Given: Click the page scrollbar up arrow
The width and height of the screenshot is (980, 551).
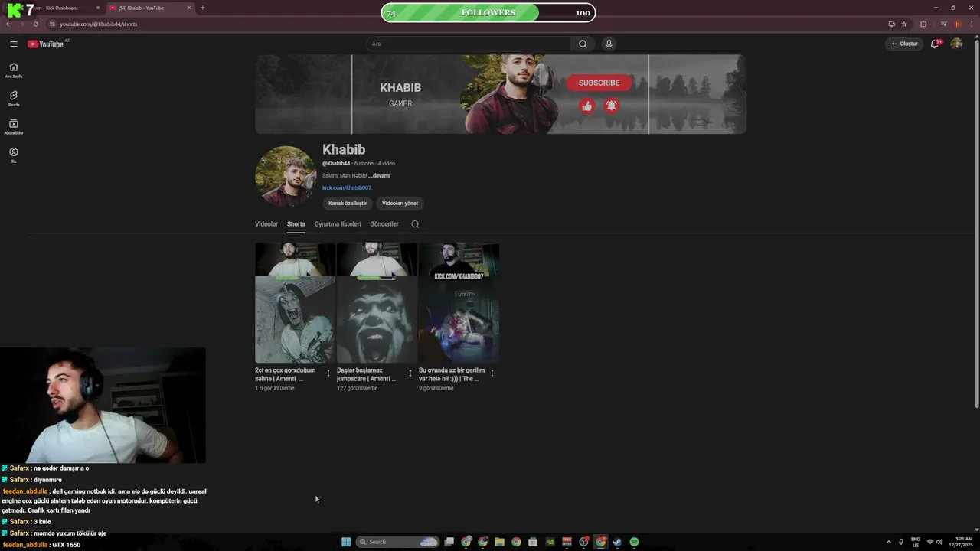Looking at the screenshot, I should coord(977,36).
